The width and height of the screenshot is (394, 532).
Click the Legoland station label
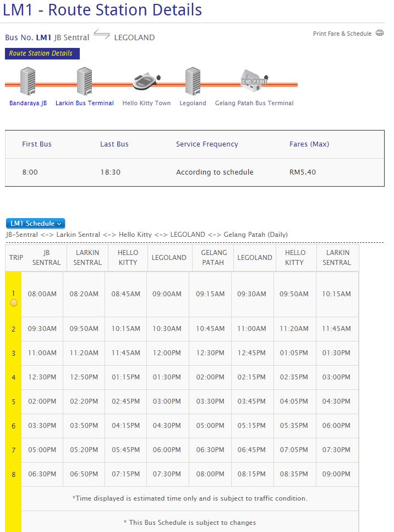[x=193, y=103]
